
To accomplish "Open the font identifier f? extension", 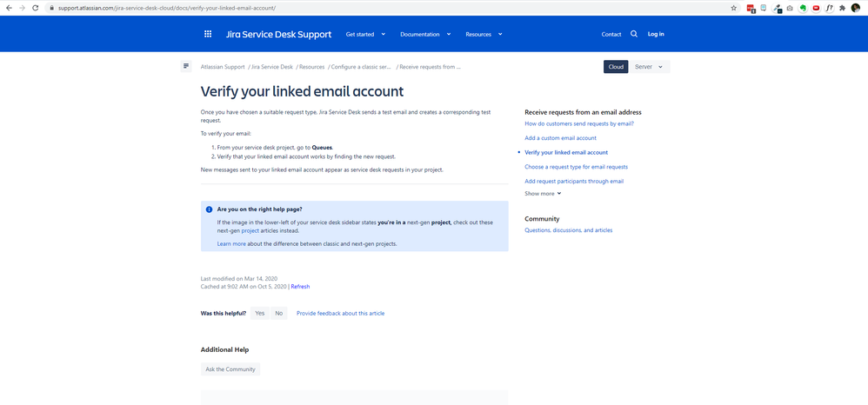I will click(829, 8).
